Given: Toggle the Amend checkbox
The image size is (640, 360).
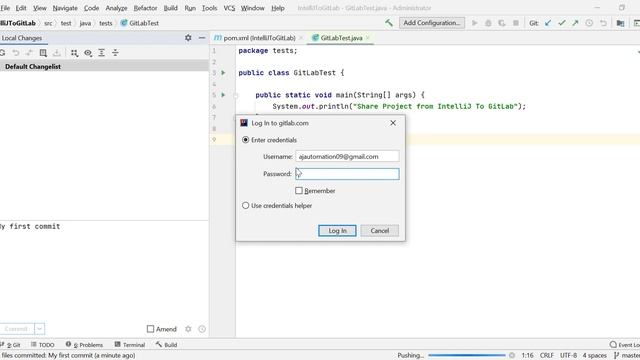Looking at the screenshot, I should tap(150, 329).
